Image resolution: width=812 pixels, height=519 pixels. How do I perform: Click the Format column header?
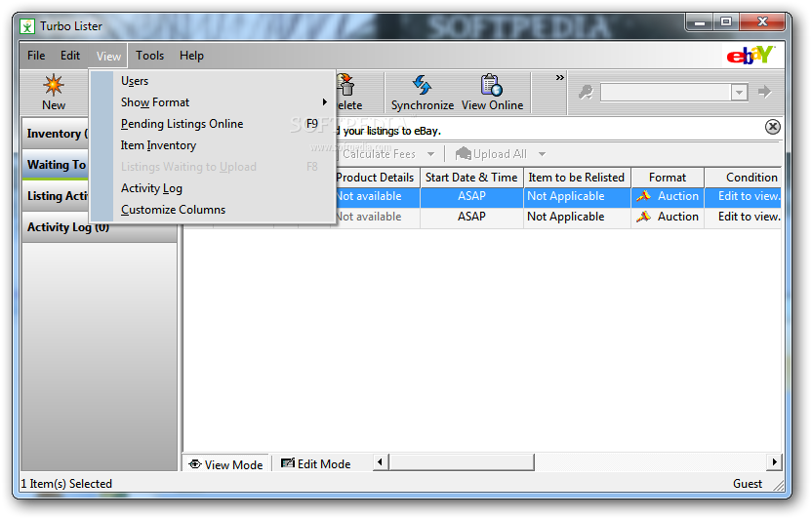point(668,178)
